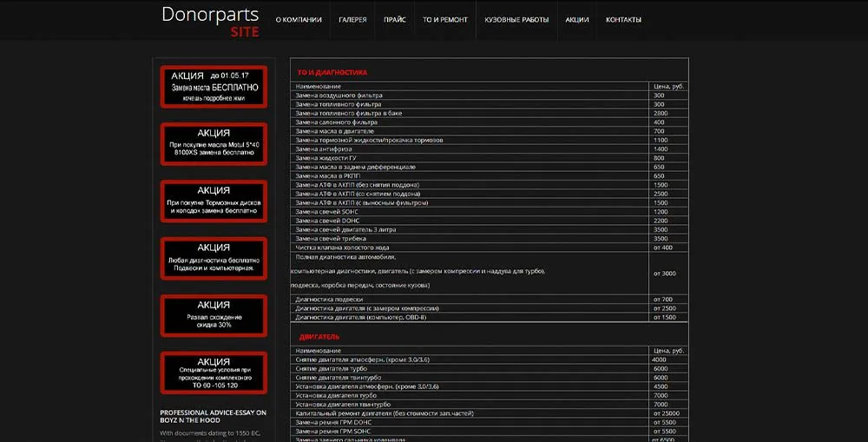Open the ТО И РЕМОНТ section
Screen dimensions: 868x442
pos(445,20)
